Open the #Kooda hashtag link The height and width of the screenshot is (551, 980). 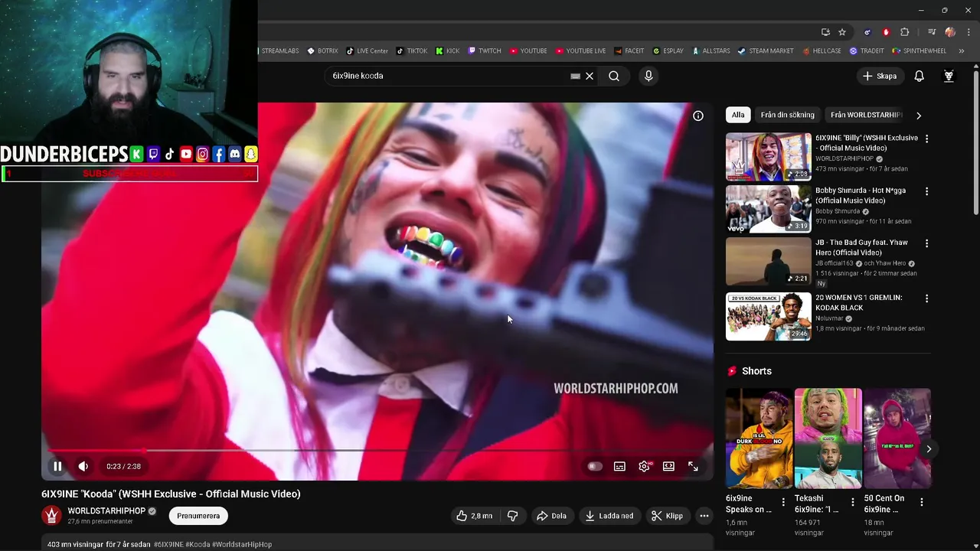click(198, 544)
